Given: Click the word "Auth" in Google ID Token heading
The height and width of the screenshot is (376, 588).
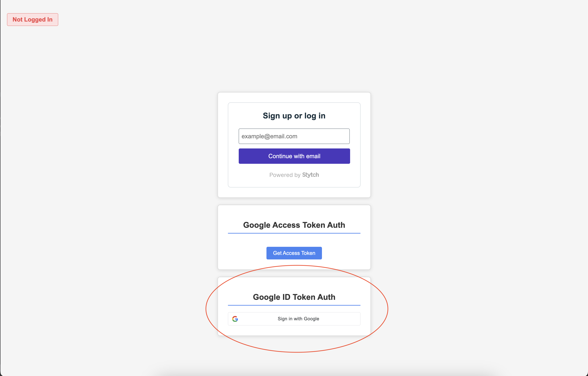Looking at the screenshot, I should (x=326, y=297).
